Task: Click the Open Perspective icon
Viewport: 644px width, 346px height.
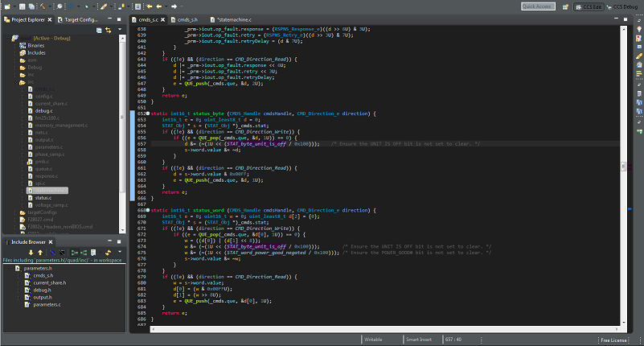Action: [x=565, y=6]
